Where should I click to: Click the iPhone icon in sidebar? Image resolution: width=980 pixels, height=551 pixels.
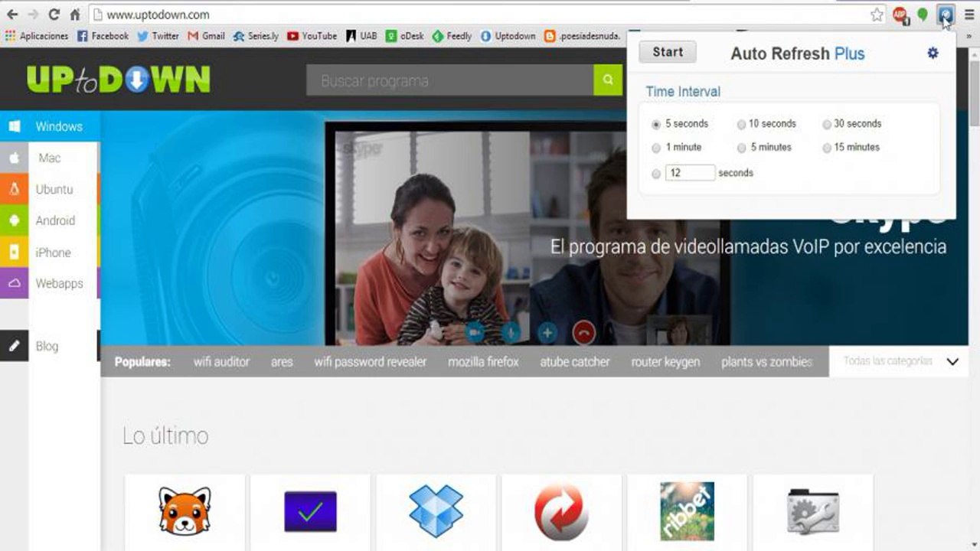click(15, 252)
